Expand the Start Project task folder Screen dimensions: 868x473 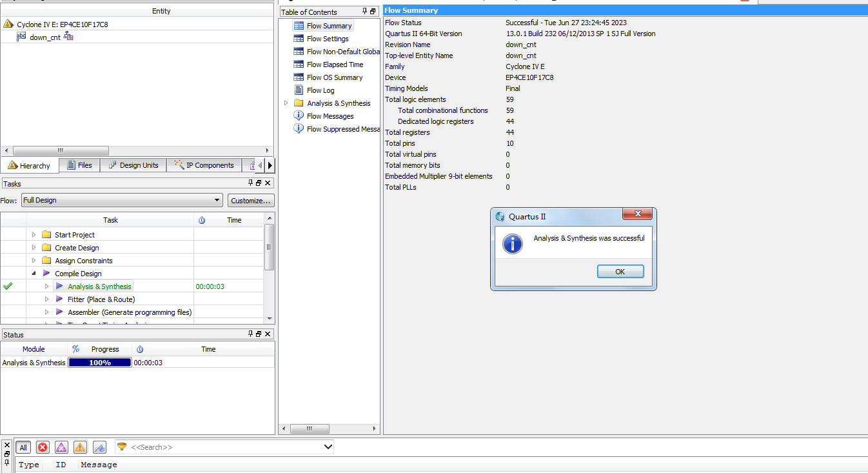[34, 235]
